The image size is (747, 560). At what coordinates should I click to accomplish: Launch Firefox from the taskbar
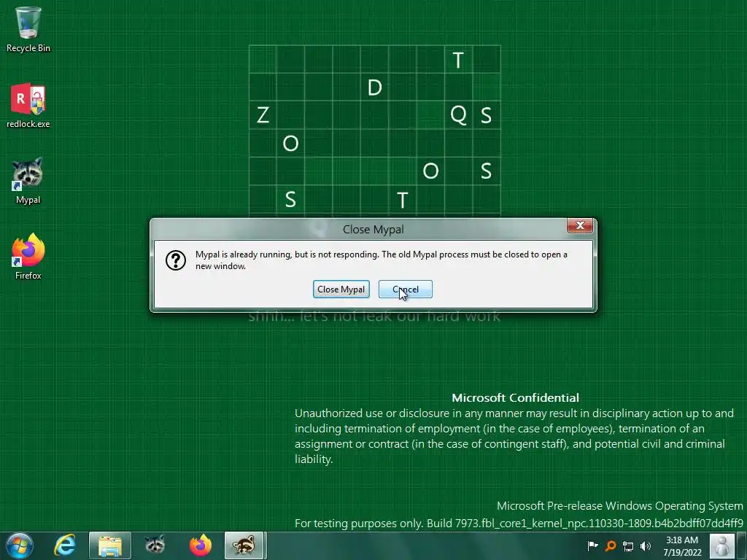200,545
